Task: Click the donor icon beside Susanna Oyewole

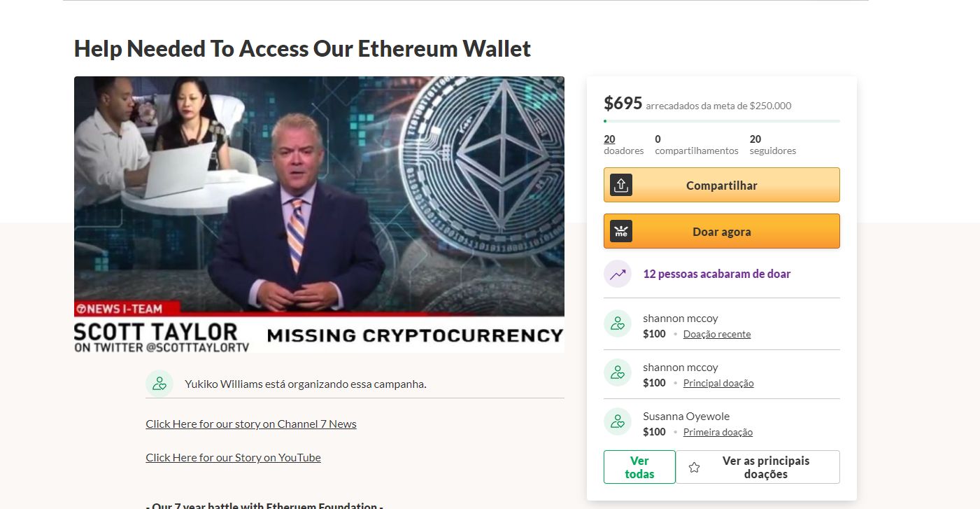Action: 618,421
